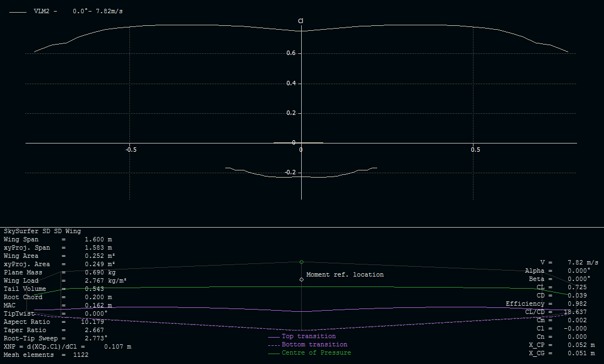Click the Top transition legend text
Viewport: 604px width, 364px height.
pos(308,336)
